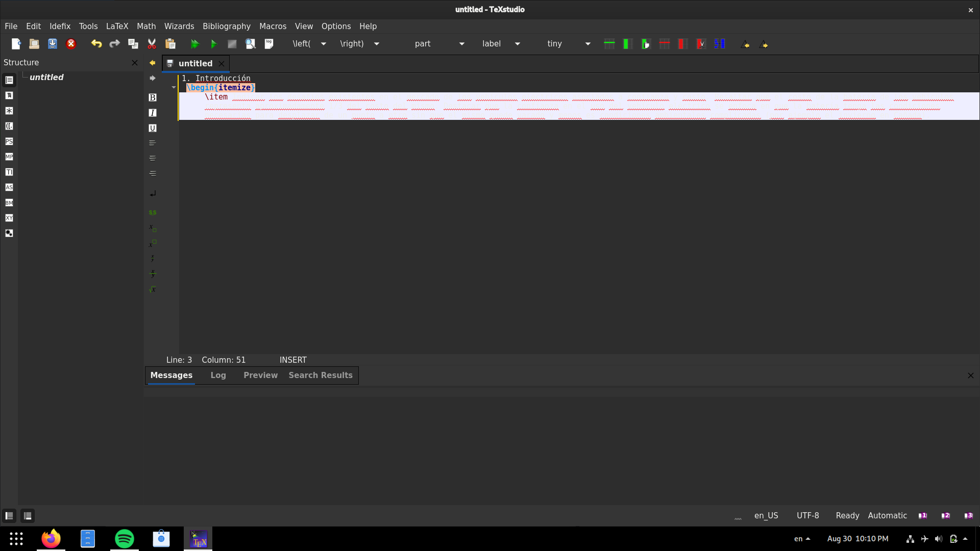Switch to bookmark slot 2 in status bar
The width and height of the screenshot is (980, 551).
[946, 516]
